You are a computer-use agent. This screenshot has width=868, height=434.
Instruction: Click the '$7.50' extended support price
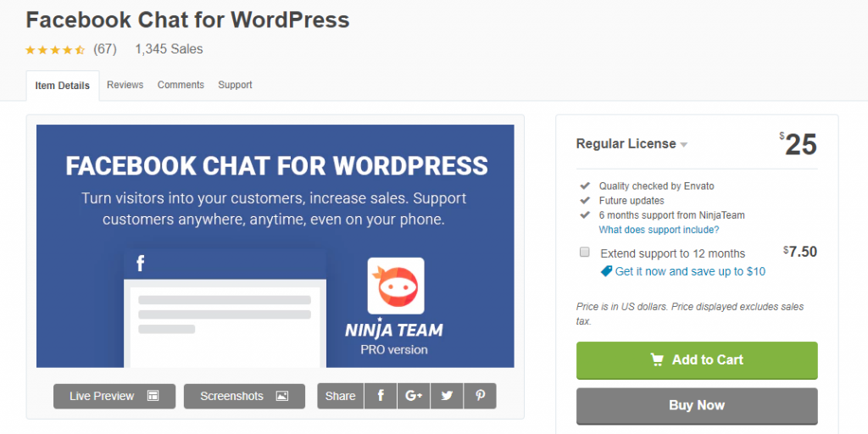[800, 252]
